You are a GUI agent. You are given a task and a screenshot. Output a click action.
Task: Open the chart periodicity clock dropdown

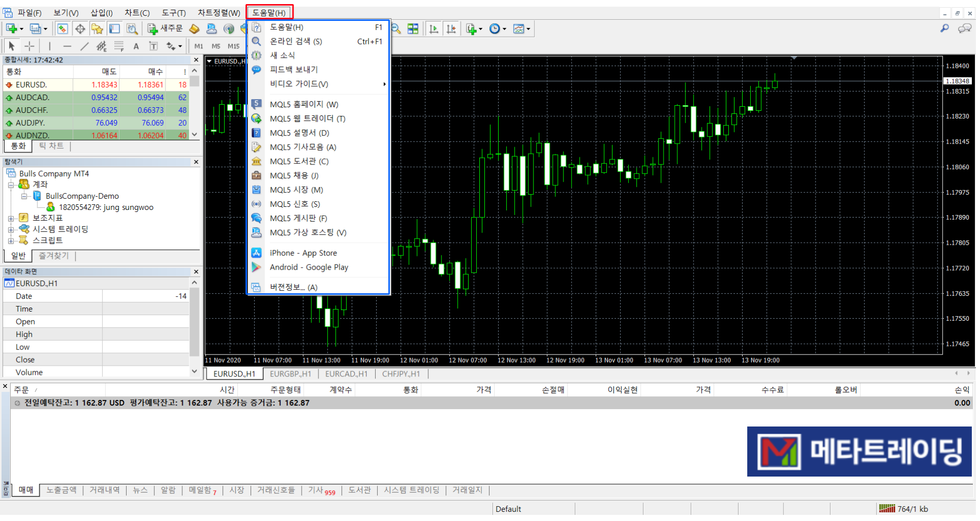pyautogui.click(x=498, y=29)
